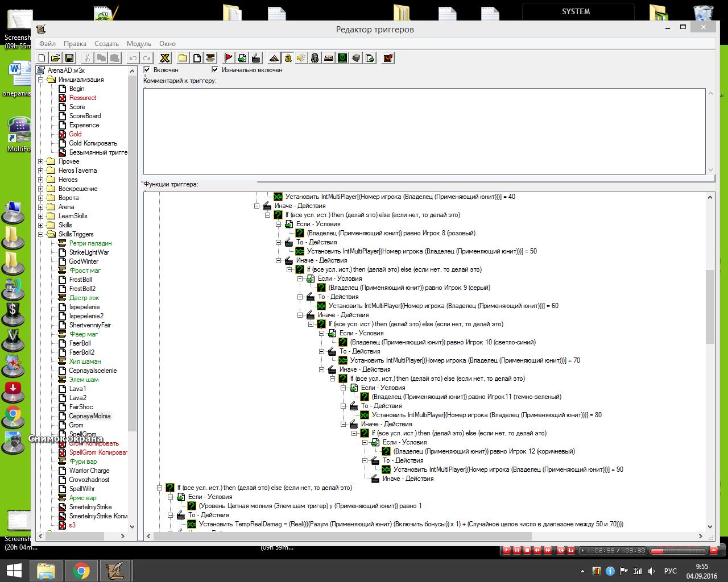728x582 pixels.
Task: Open the Модуль menu
Action: click(x=139, y=44)
